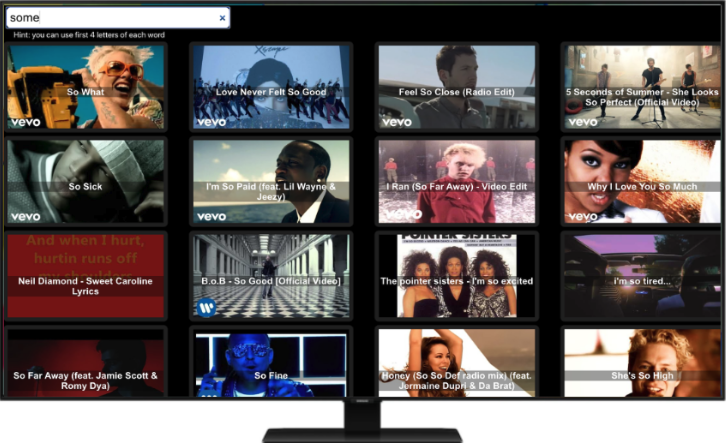Open 'Neil Diamond - Sweet Caroline Lyrics' tile
Image resolution: width=726 pixels, height=443 pixels.
[x=86, y=276]
